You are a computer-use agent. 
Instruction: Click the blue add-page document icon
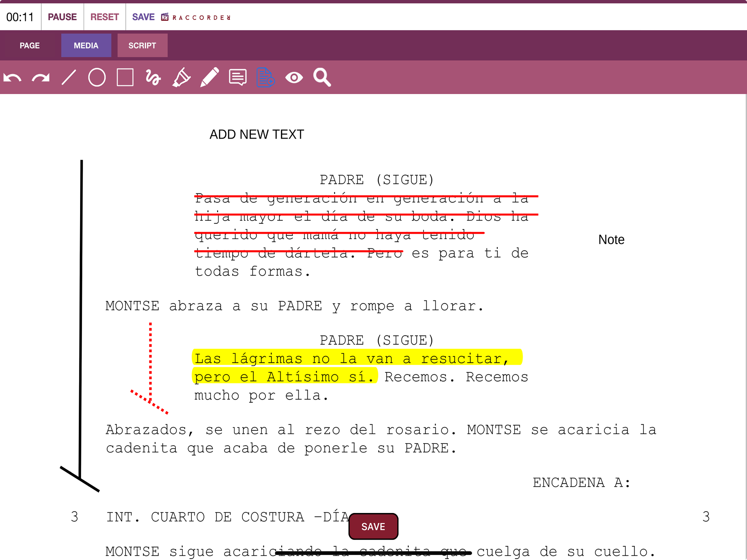266,77
